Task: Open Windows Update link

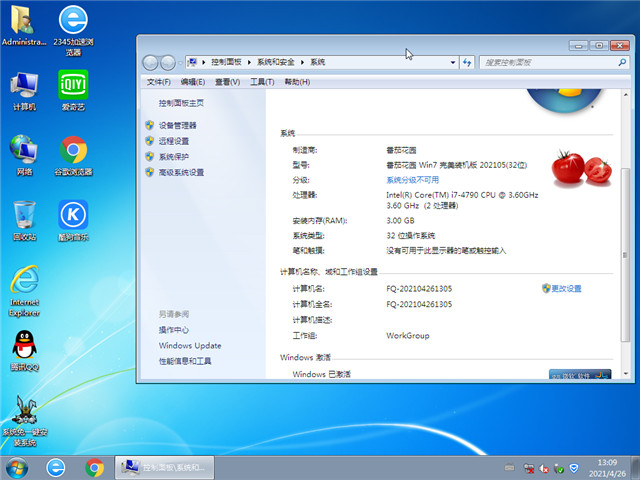Action: pos(190,345)
